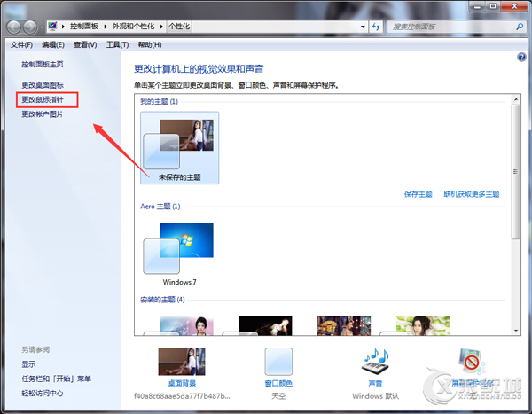Minimize the Personalization window
The height and width of the screenshot is (414, 532).
click(x=477, y=6)
